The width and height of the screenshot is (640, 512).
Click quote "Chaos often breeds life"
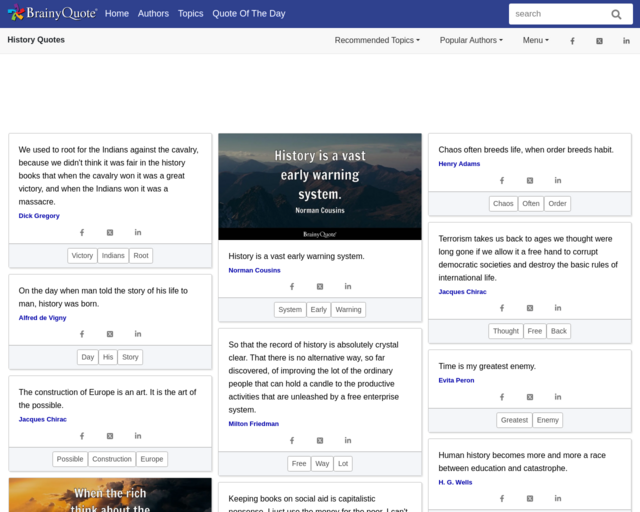(526, 150)
